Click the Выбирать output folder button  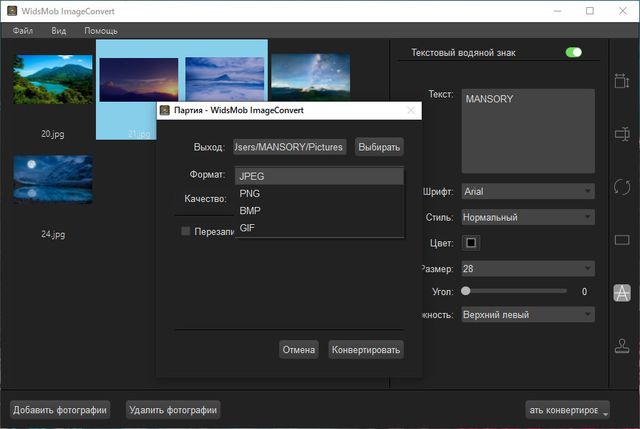click(x=379, y=147)
